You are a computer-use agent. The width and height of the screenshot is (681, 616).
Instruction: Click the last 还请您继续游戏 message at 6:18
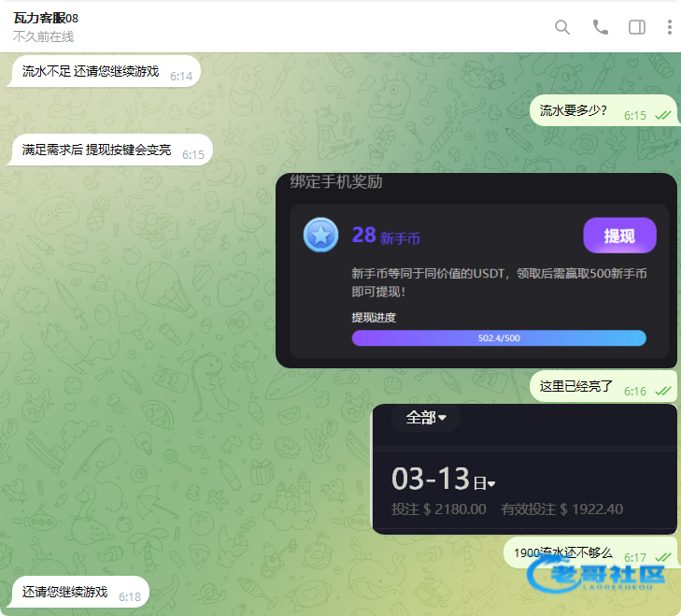click(x=65, y=592)
